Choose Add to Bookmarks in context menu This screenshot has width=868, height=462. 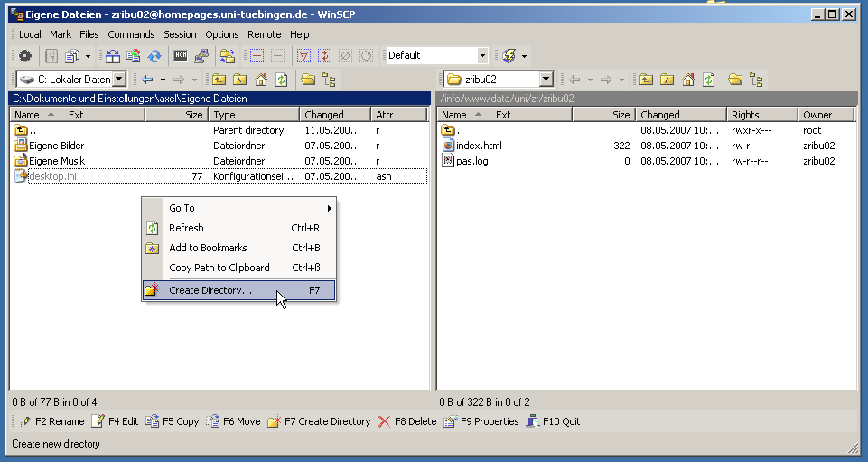pyautogui.click(x=239, y=248)
